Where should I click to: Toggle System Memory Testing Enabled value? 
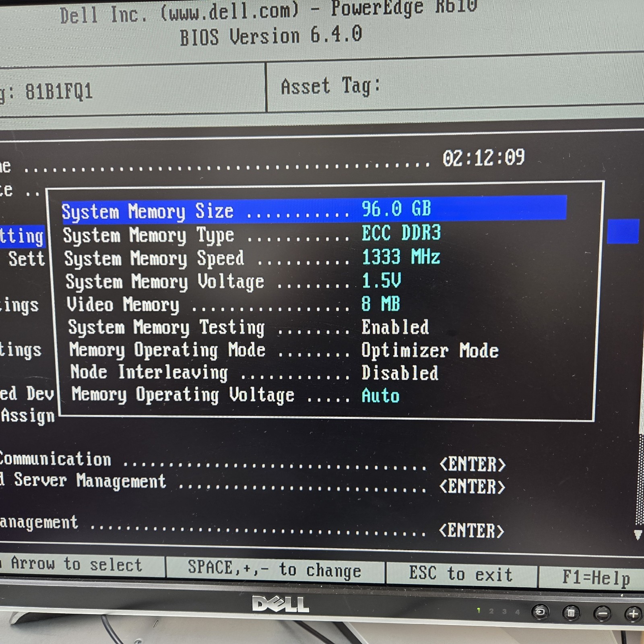pos(395,327)
